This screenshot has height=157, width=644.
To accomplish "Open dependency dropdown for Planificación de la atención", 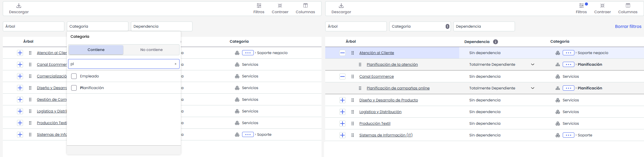I will pyautogui.click(x=533, y=65).
